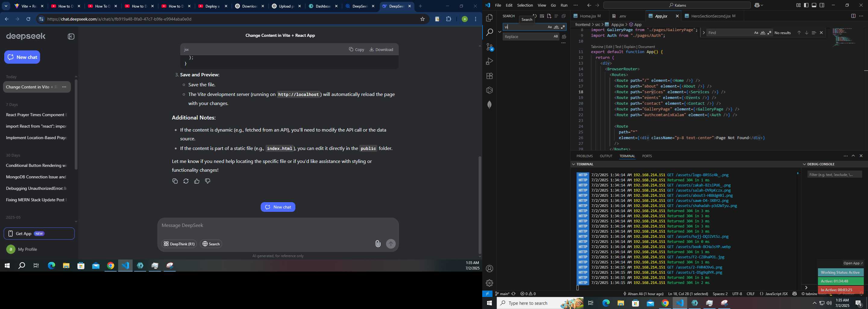Collapse the DeepSeek sidebar
Screen dimensions: 868x309
(71, 37)
